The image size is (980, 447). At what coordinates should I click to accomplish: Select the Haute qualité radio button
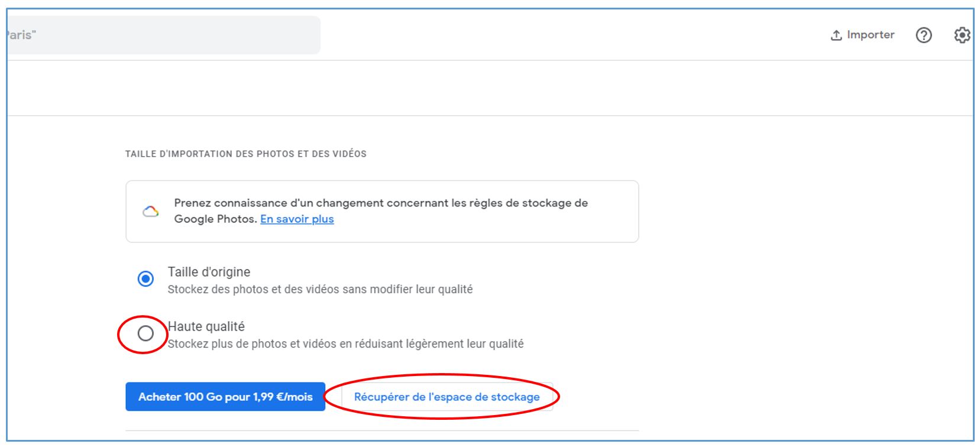[x=145, y=333]
